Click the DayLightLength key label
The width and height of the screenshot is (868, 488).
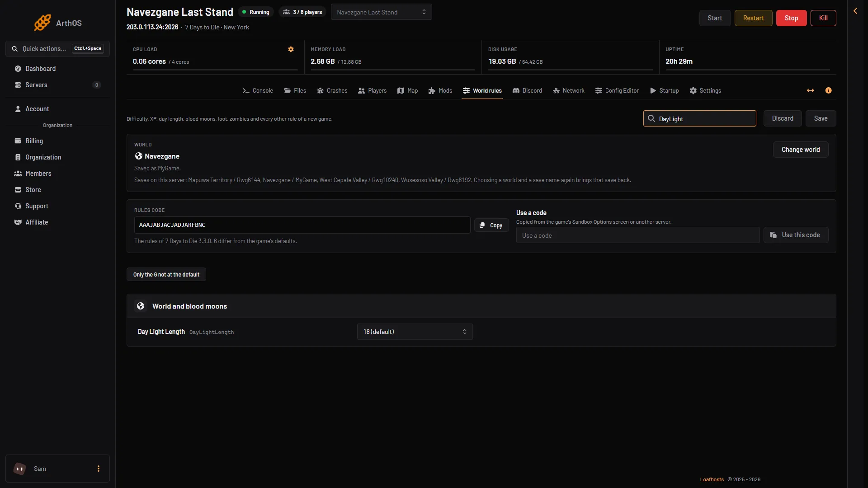pyautogui.click(x=212, y=332)
